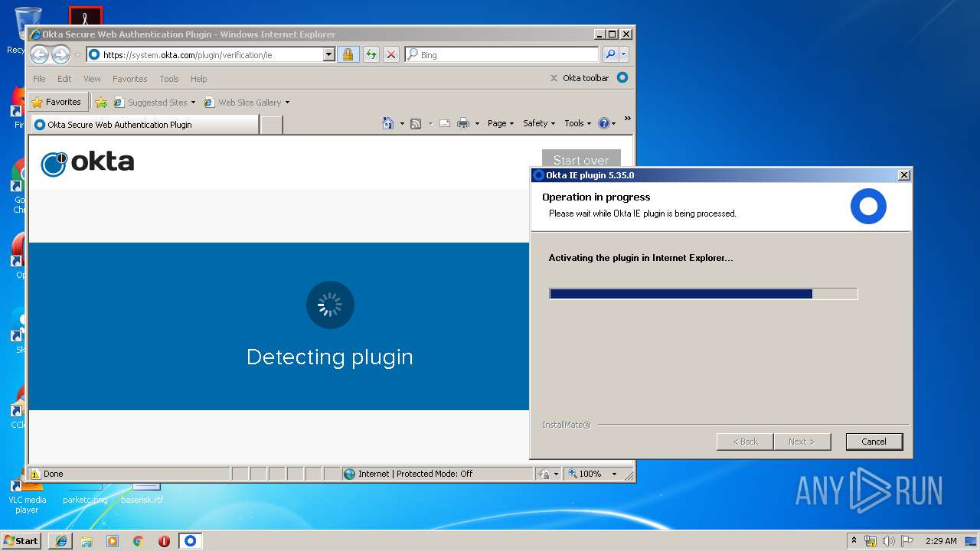The height and width of the screenshot is (551, 980).
Task: Open the command bar Tools dropdown
Action: 578,123
